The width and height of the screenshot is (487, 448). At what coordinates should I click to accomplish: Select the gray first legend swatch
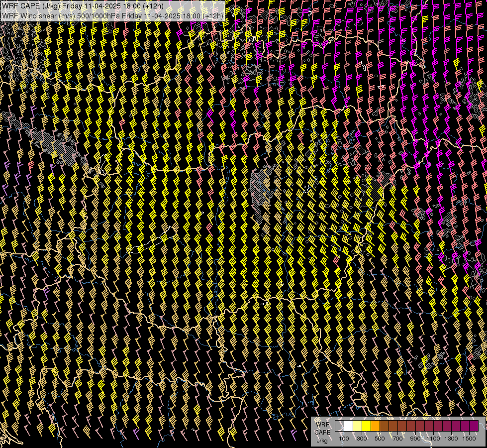[x=339, y=426]
